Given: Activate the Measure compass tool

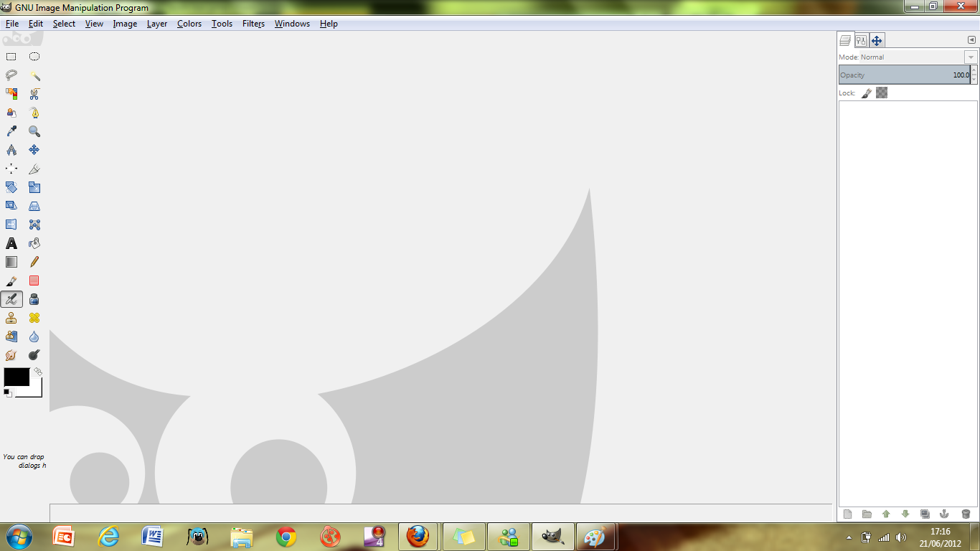Looking at the screenshot, I should (11, 150).
